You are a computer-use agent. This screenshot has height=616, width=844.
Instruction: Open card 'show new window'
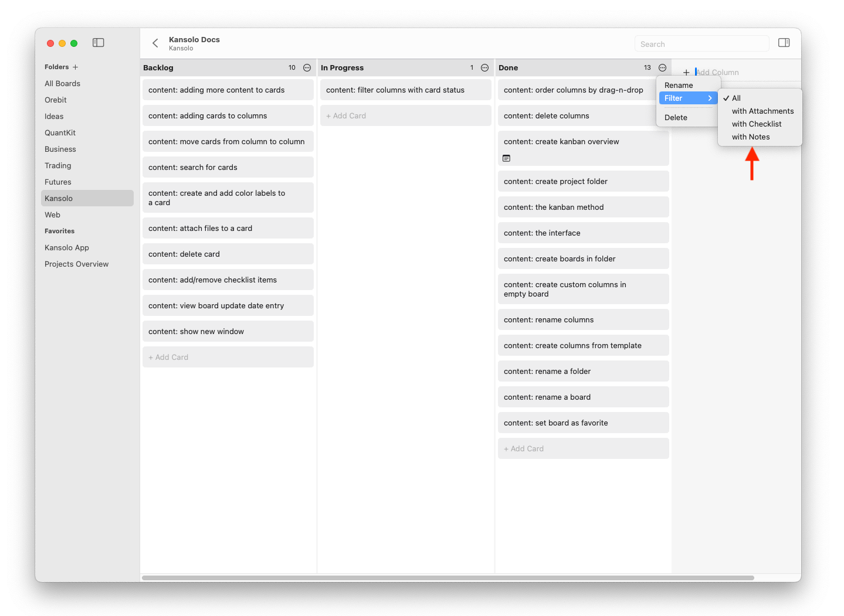(228, 331)
